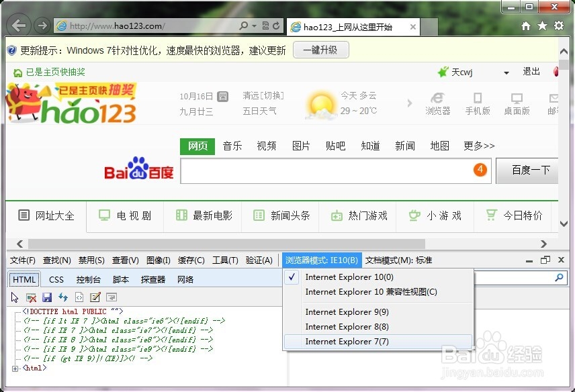Screen dimensions: 575x392
Task: Go forward with the forward arrow button
Action: point(42,26)
